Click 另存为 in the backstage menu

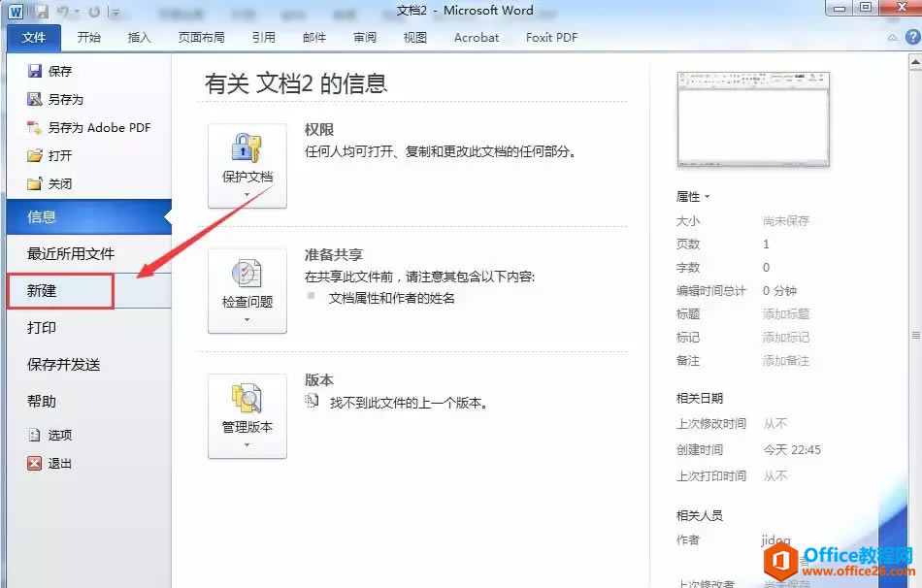(x=56, y=99)
